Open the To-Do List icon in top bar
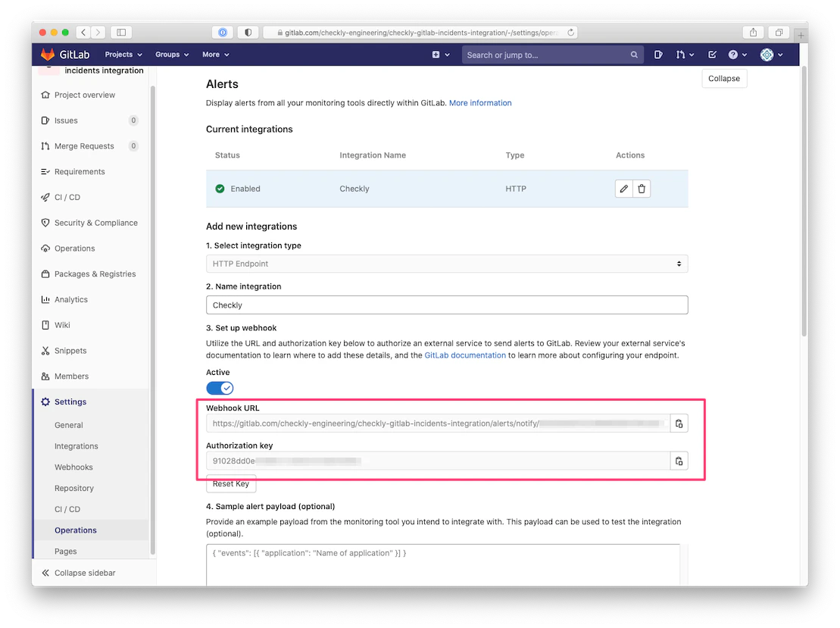Viewport: 840px width, 628px height. tap(712, 54)
